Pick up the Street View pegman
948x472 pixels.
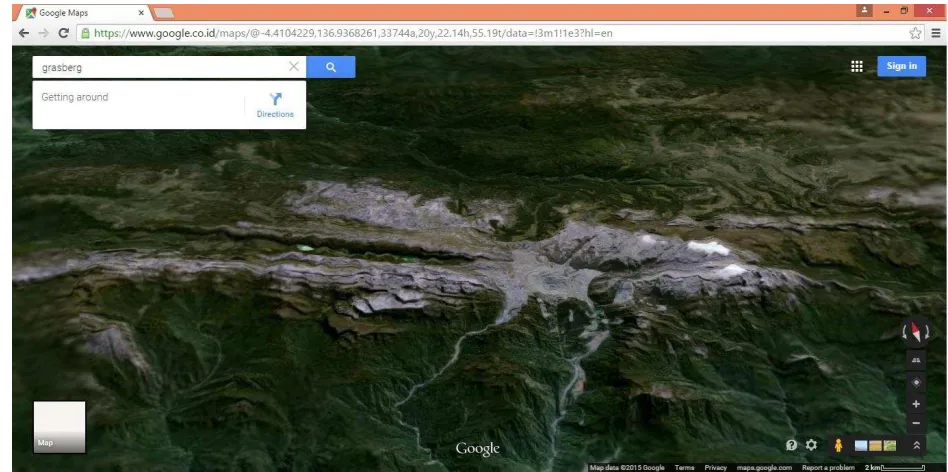pos(838,445)
